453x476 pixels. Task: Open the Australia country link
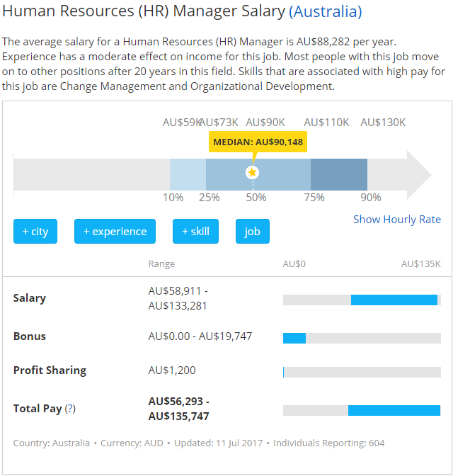[x=326, y=11]
